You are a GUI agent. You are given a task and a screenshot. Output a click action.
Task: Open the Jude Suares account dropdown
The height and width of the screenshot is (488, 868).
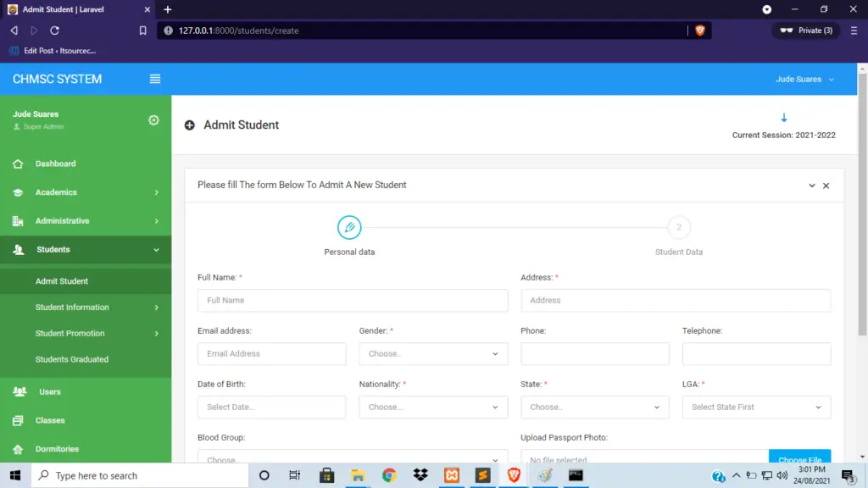(804, 78)
